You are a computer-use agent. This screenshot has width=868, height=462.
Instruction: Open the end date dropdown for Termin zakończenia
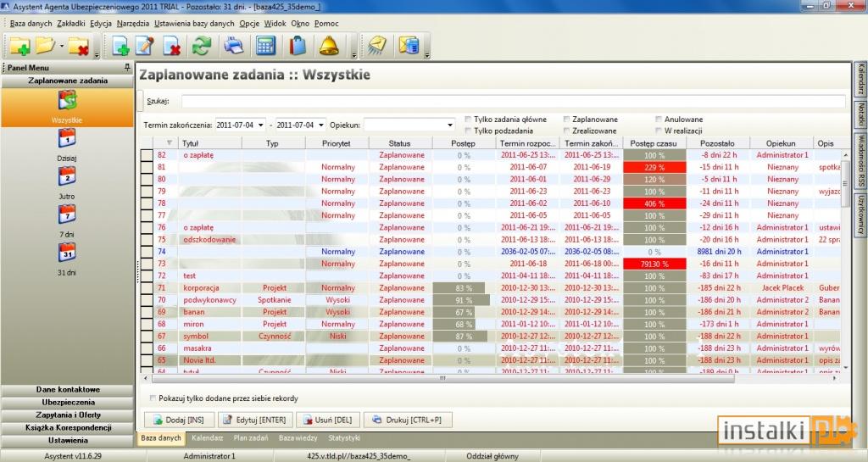click(x=321, y=125)
